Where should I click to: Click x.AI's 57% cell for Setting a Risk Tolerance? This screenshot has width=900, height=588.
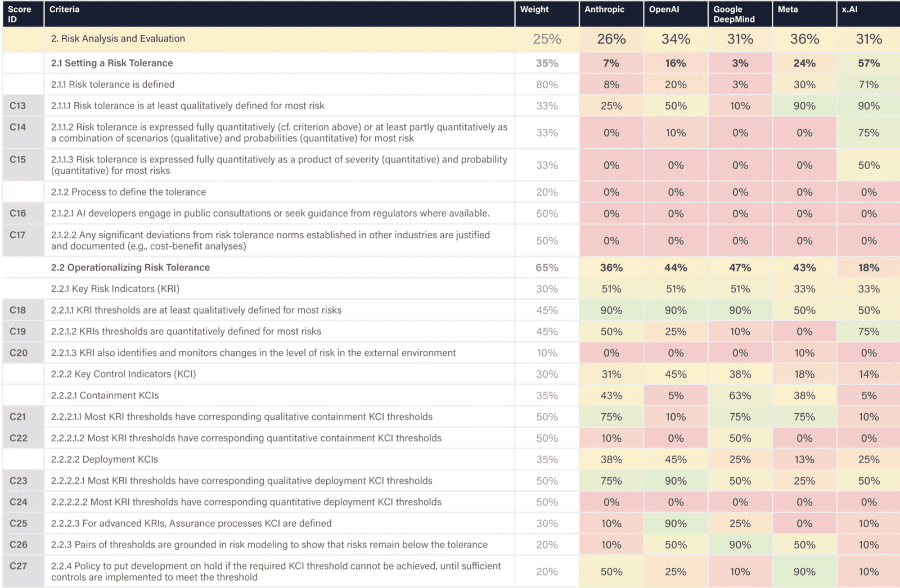click(x=868, y=64)
